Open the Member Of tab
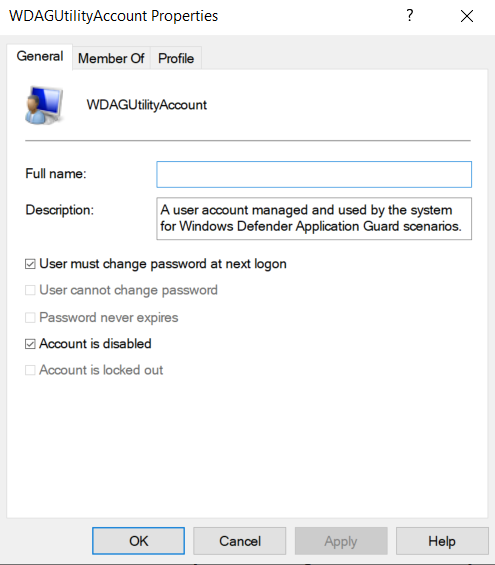The image size is (495, 565). 111,58
